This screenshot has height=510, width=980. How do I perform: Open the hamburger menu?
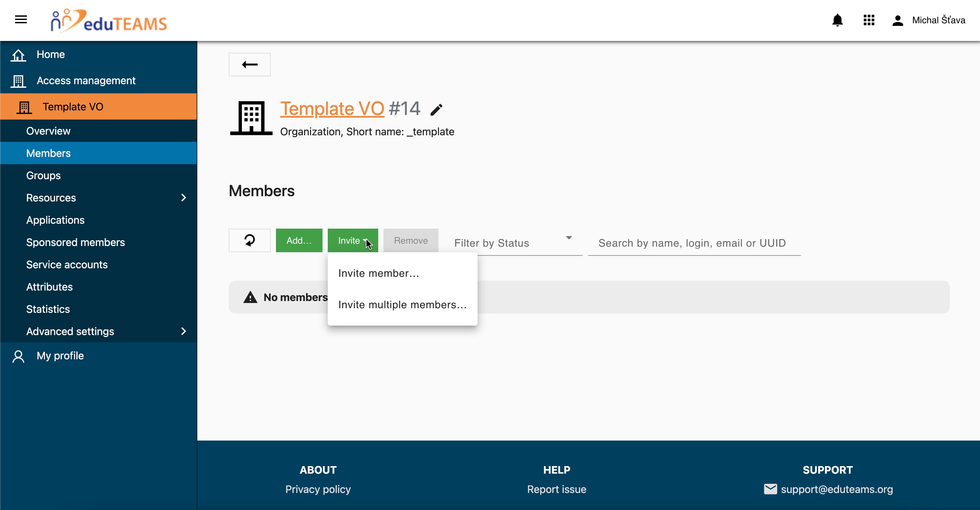click(x=21, y=19)
